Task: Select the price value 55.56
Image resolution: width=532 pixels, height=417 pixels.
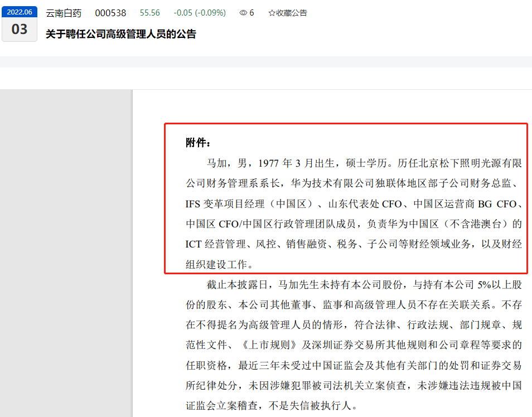Action: [149, 12]
